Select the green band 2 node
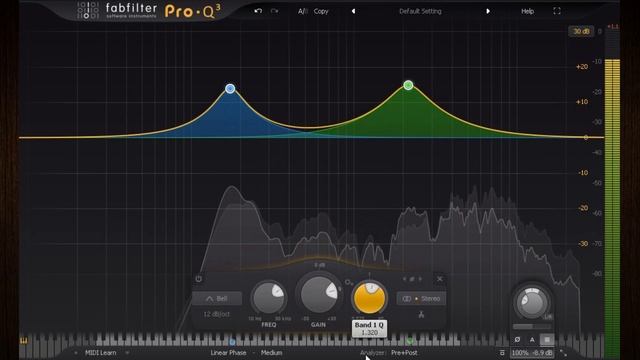The height and width of the screenshot is (360, 640). [x=408, y=85]
